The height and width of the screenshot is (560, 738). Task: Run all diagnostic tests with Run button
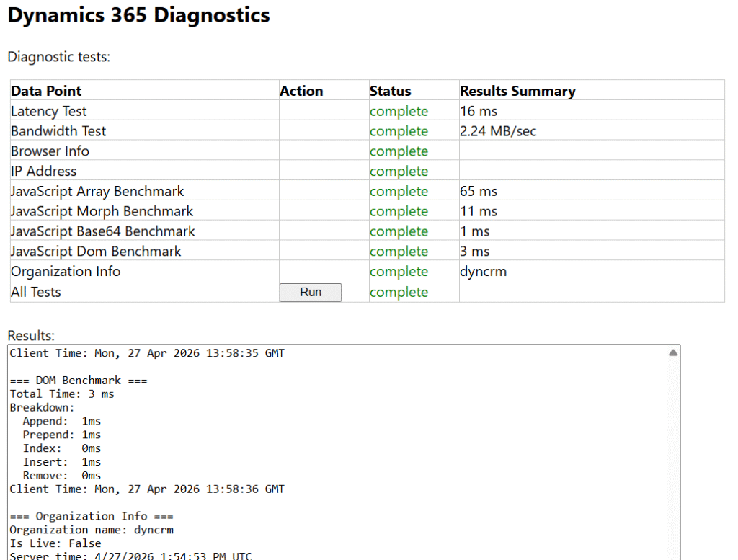click(x=310, y=292)
